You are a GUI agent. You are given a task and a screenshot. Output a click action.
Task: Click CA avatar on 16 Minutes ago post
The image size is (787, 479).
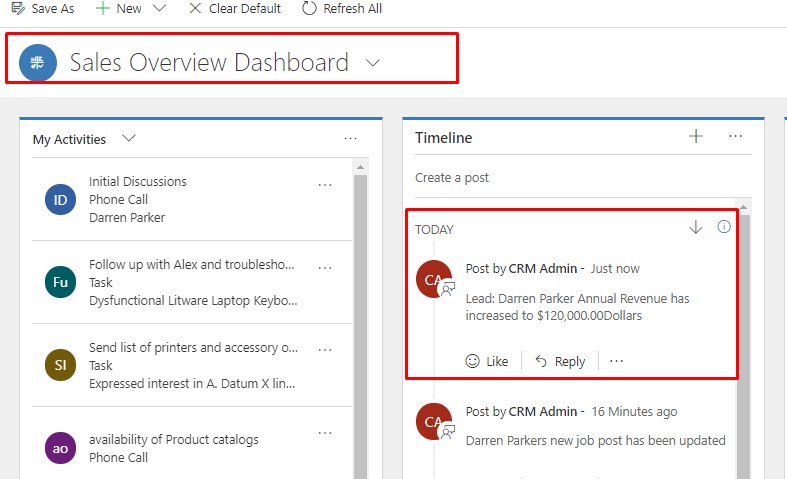click(x=434, y=422)
